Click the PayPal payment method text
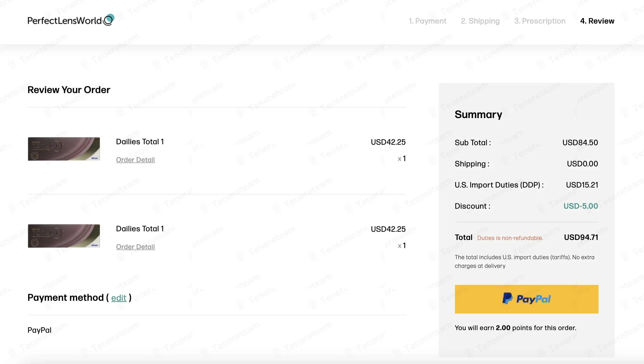 (39, 330)
